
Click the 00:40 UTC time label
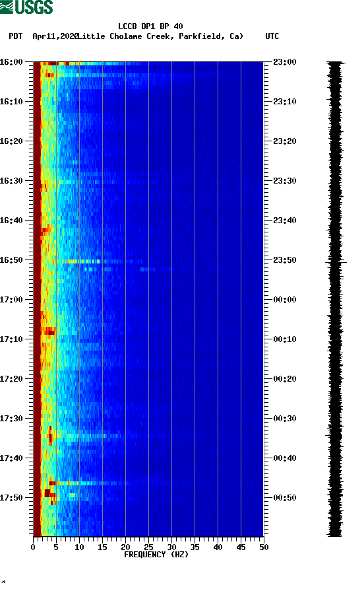coord(285,458)
